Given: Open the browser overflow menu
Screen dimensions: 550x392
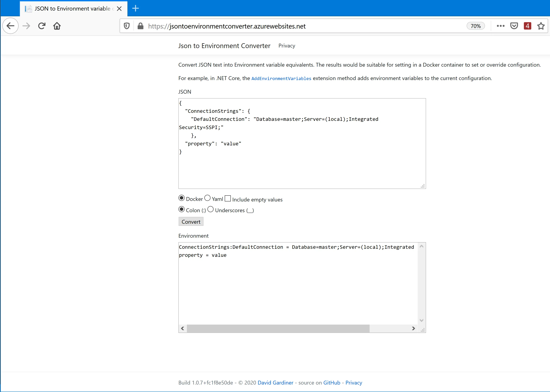Looking at the screenshot, I should [501, 26].
